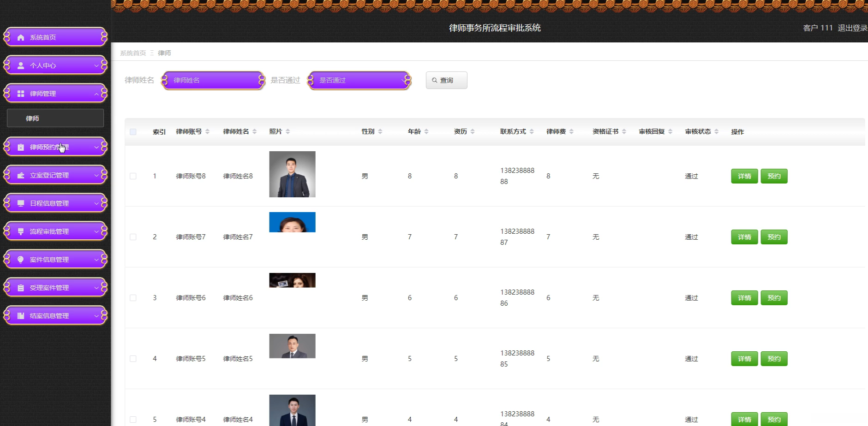868x426 pixels.
Task: Sort by 资格证书 column arrows
Action: pos(624,131)
